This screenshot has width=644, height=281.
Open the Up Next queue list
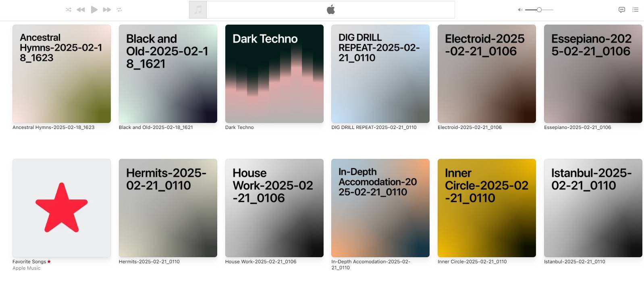636,10
